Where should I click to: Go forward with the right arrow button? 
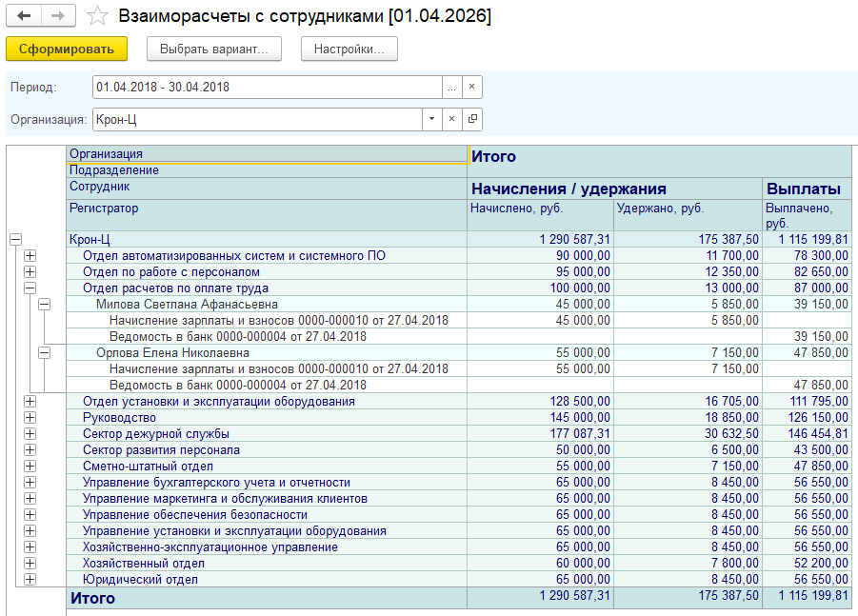click(58, 16)
